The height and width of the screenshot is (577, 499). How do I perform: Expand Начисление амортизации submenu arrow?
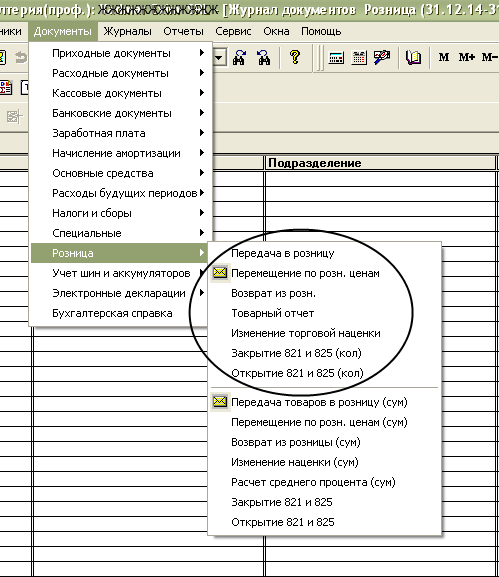point(202,152)
